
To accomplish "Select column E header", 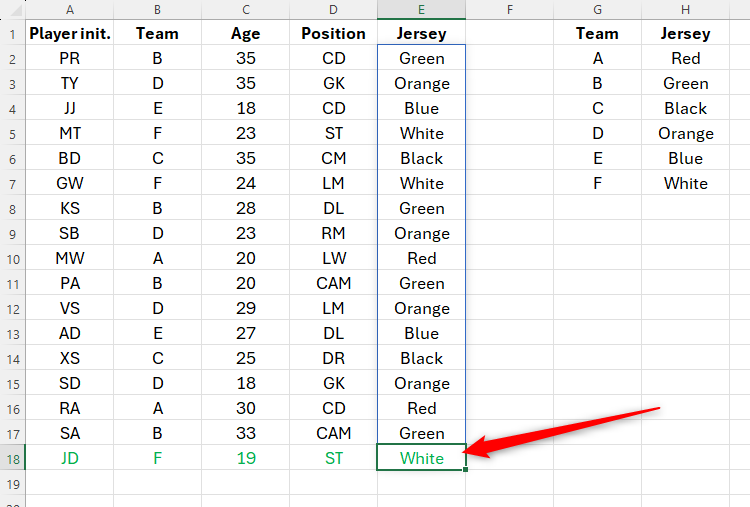I will coord(421,9).
